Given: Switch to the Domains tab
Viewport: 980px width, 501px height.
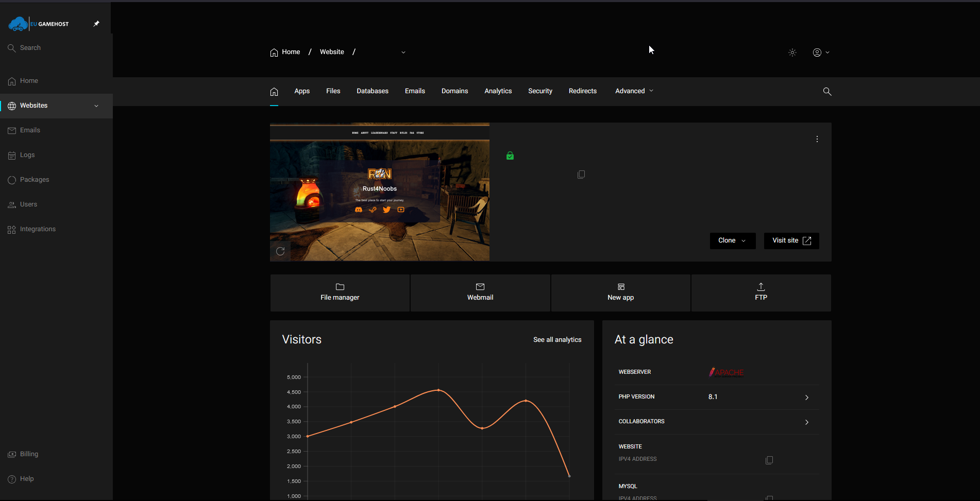Looking at the screenshot, I should 455,91.
